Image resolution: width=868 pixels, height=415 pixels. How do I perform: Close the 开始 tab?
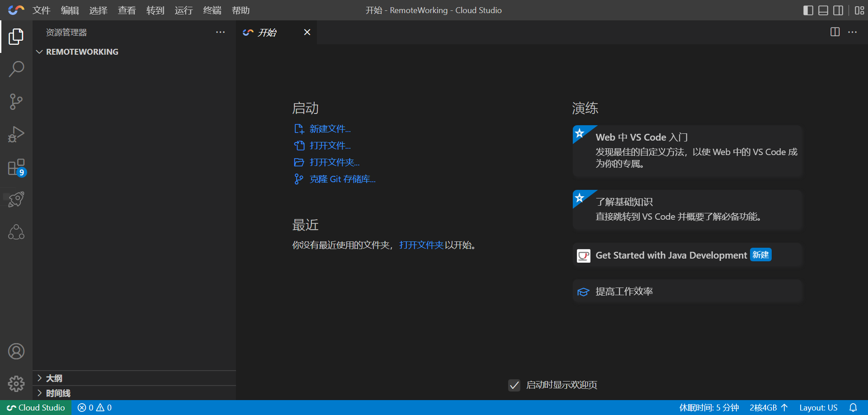[307, 32]
